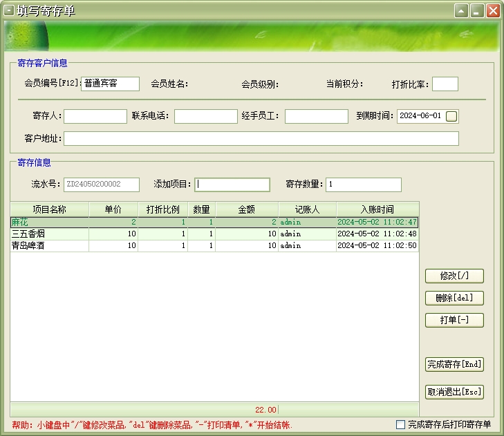The width and height of the screenshot is (504, 436).
Task: Finish deposit with 完成寄存[End] button
Action: click(454, 364)
